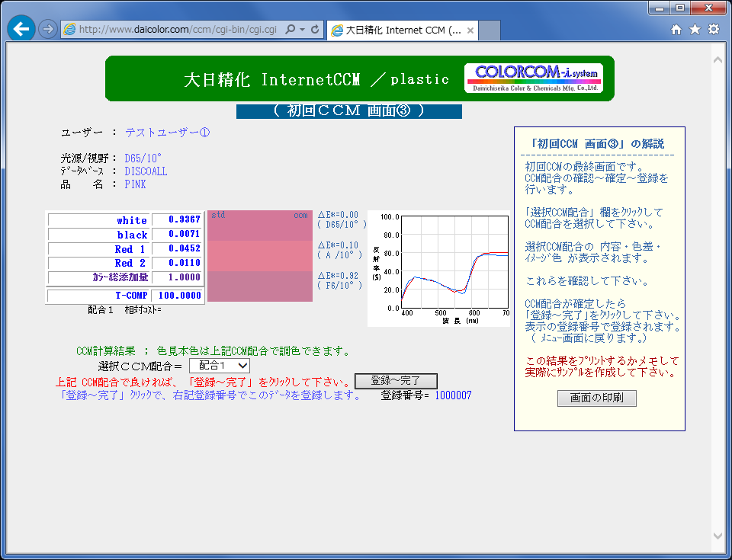Image resolution: width=732 pixels, height=560 pixels.
Task: Click the page scrollbar up arrow
Action: pos(718,59)
